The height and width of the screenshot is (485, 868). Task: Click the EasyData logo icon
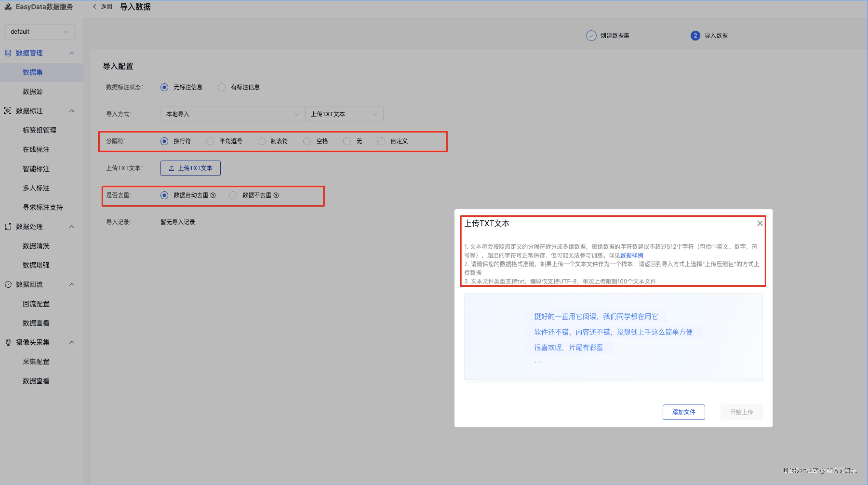tap(8, 7)
